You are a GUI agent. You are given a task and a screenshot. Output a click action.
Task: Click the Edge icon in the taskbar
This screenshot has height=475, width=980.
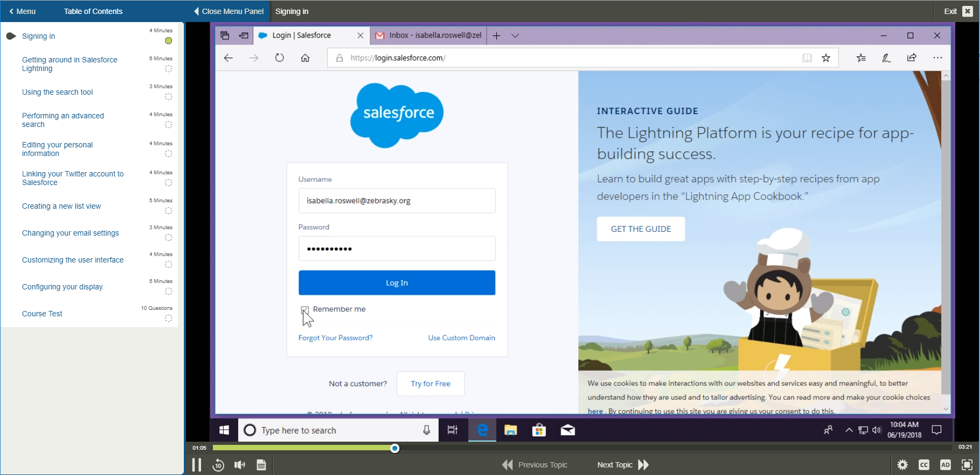(482, 430)
